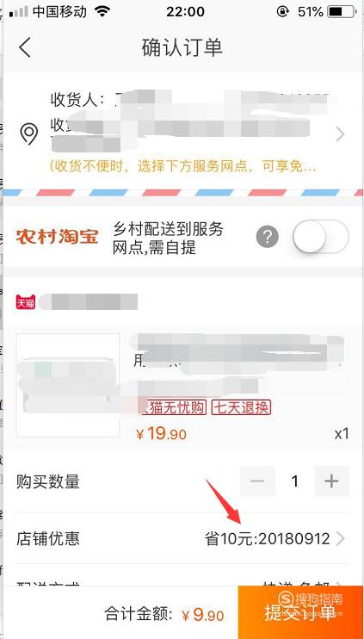Image resolution: width=364 pixels, height=639 pixels.
Task: Tap the location pin icon
Action: tap(29, 134)
